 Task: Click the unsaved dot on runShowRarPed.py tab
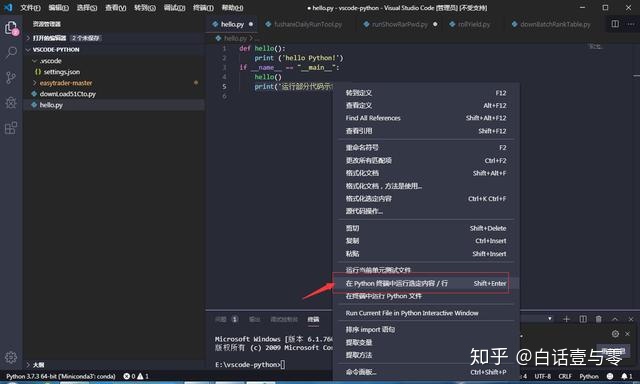435,24
